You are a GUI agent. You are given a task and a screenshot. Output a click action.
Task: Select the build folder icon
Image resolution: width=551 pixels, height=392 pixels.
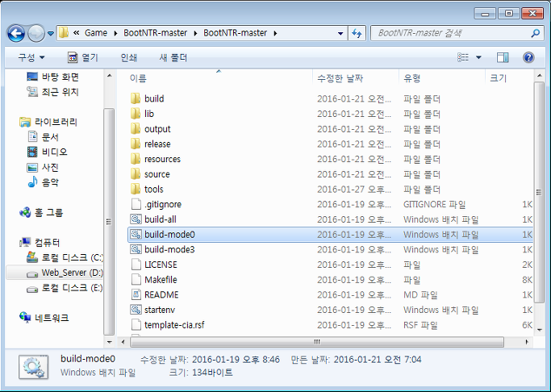click(136, 98)
